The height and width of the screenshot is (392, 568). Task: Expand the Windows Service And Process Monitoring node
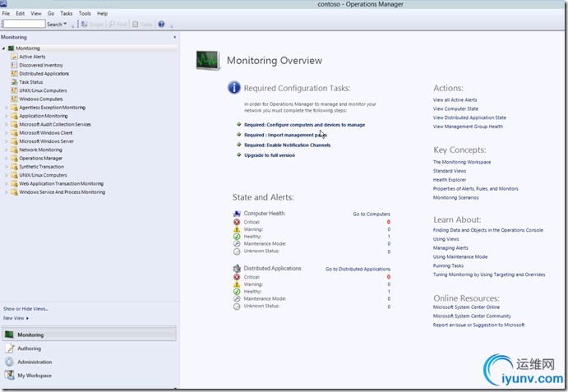pyautogui.click(x=6, y=192)
